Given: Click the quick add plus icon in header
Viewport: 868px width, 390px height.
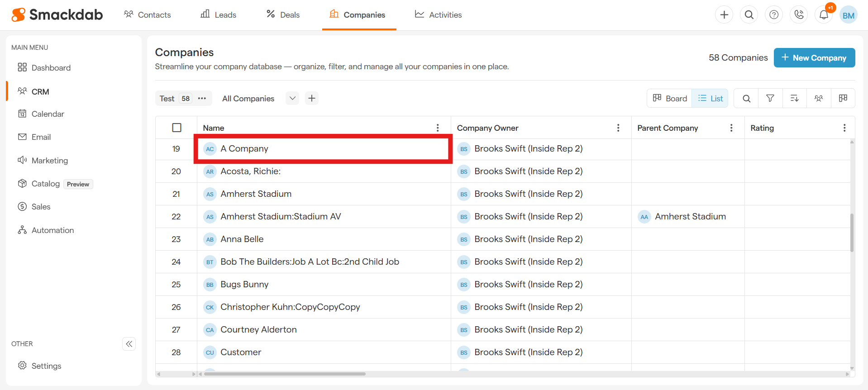Looking at the screenshot, I should coord(724,15).
